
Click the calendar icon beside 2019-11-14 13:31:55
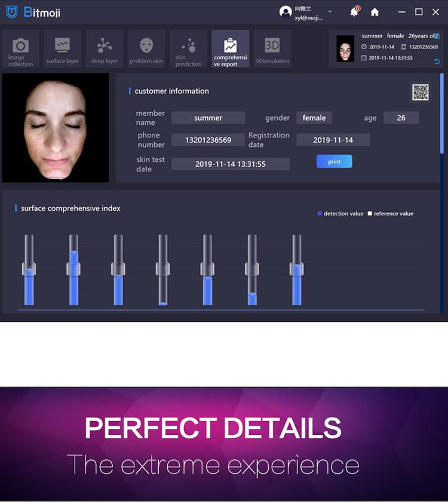pyautogui.click(x=364, y=58)
